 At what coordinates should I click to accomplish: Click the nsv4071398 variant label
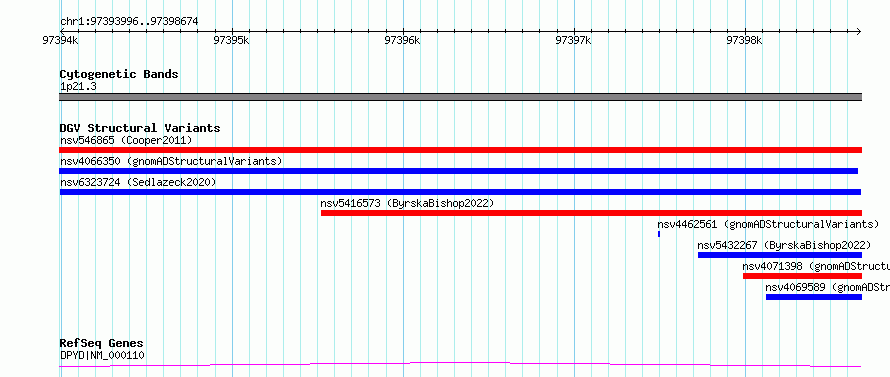click(816, 266)
